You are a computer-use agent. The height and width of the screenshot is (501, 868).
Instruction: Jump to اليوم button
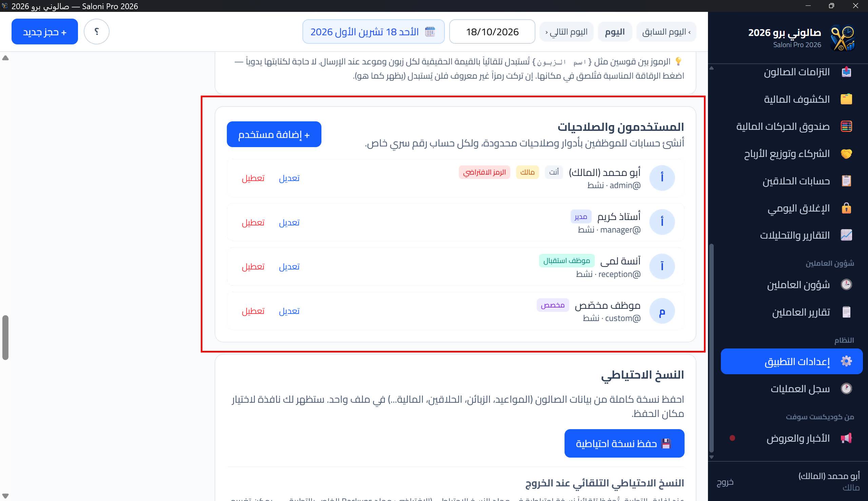pos(615,32)
